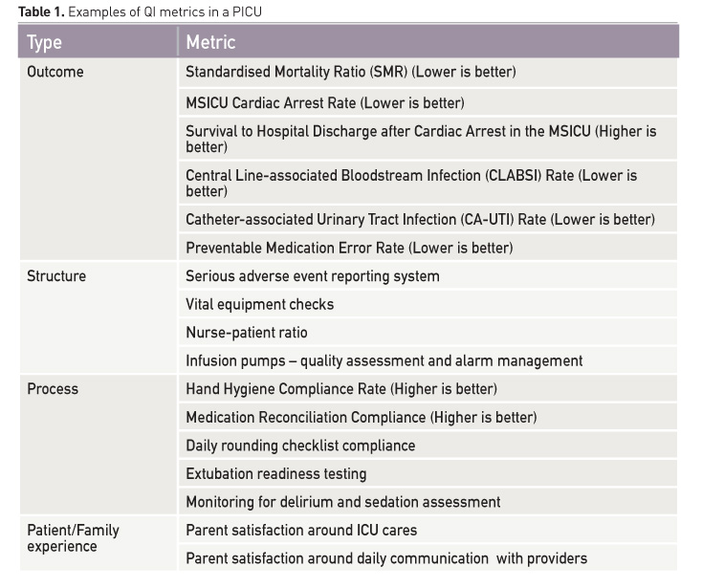Click the Nurse-patient ratio row

(247, 333)
